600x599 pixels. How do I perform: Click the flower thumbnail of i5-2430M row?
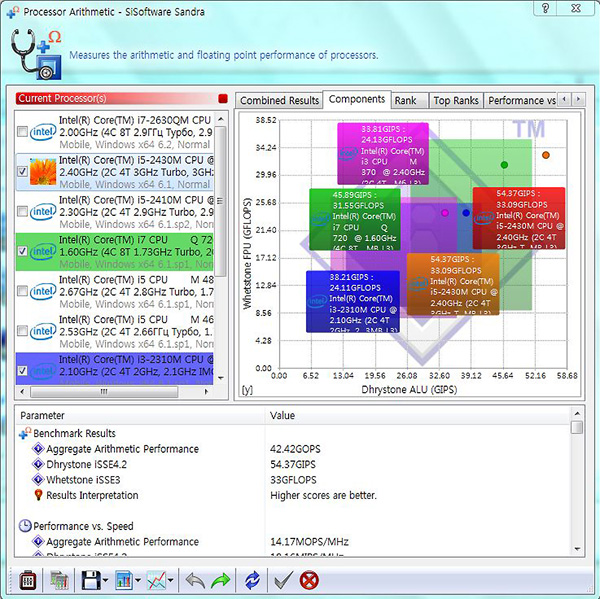coord(43,172)
